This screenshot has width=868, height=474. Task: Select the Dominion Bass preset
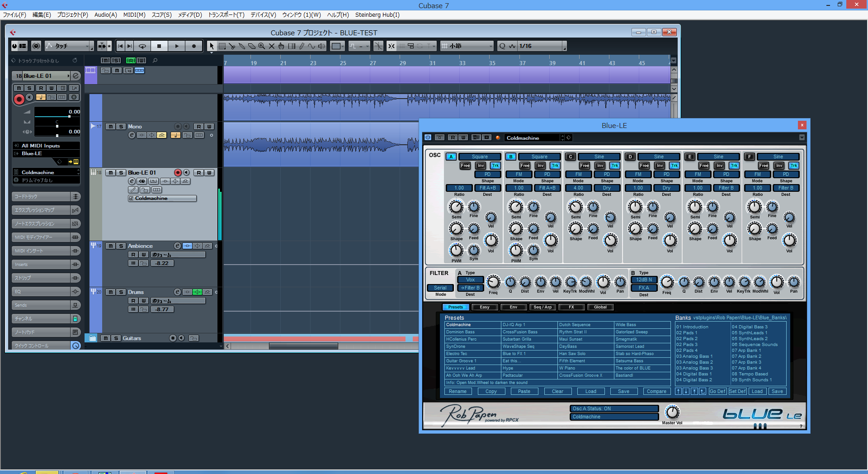point(473,332)
